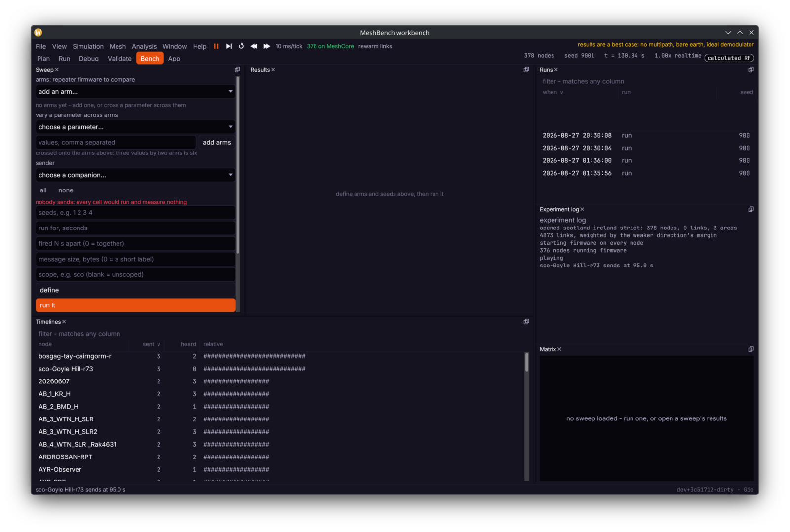The width and height of the screenshot is (790, 532).
Task: Speed up with the fast-forward icon
Action: tap(267, 46)
